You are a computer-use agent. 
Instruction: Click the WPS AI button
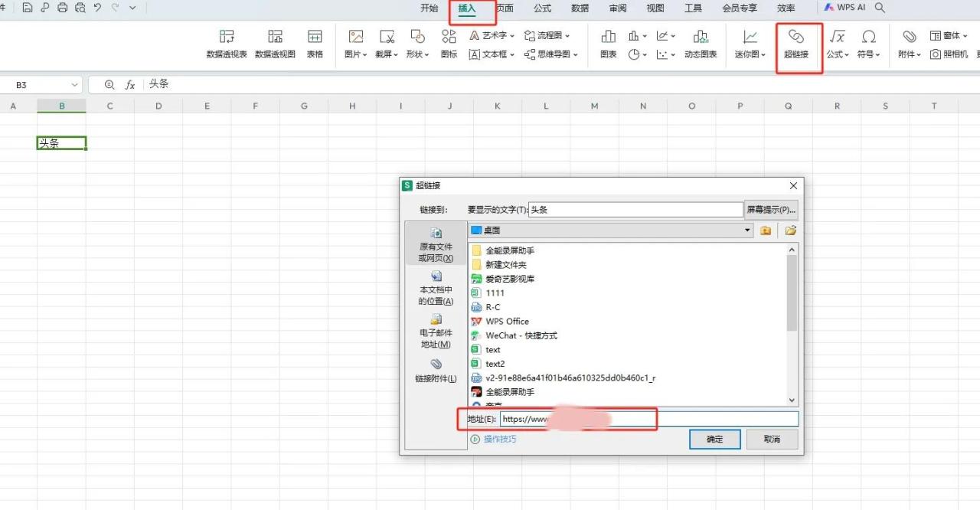pyautogui.click(x=845, y=8)
